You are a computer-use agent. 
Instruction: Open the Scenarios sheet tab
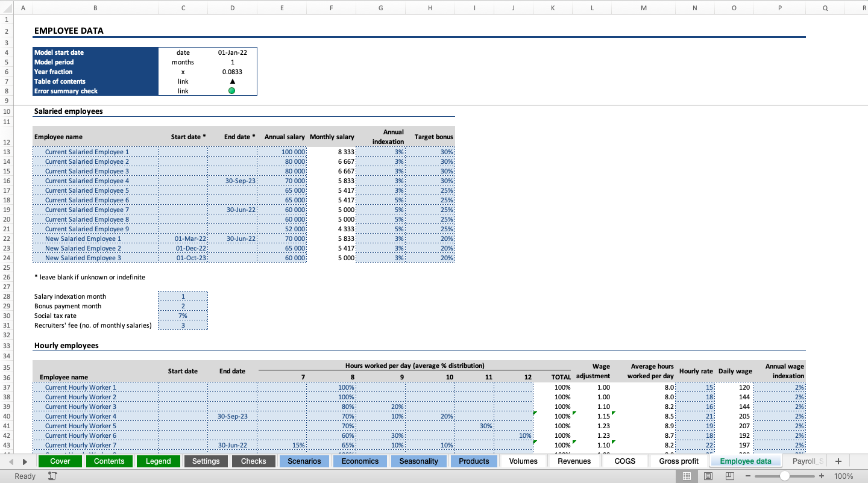[304, 461]
